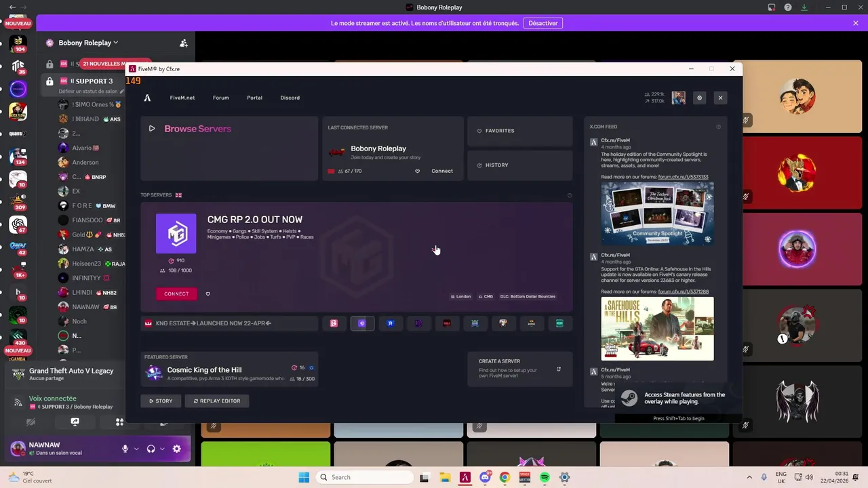
Task: Open the Favorites panel
Action: [520, 131]
